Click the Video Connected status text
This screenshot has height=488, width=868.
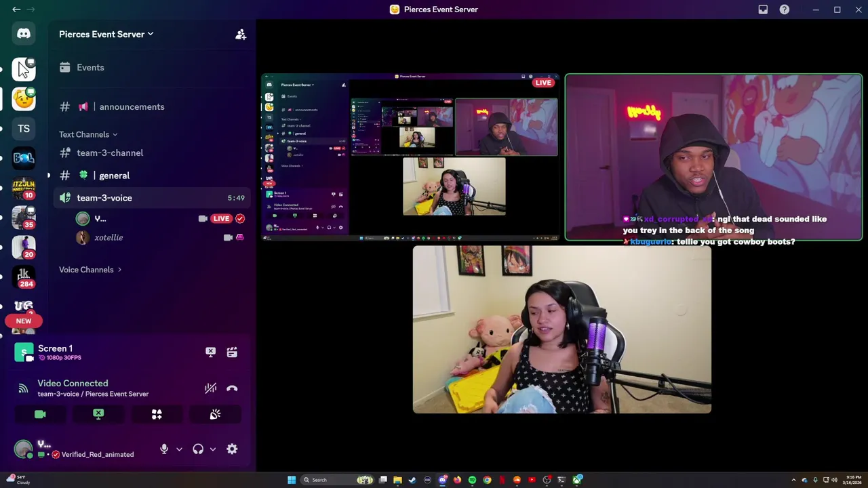pos(73,383)
